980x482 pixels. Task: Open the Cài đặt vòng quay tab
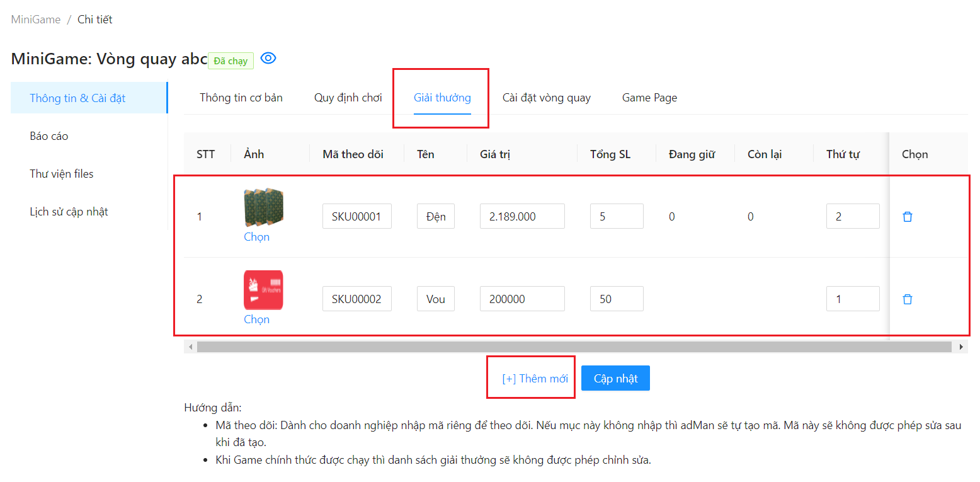tap(546, 98)
